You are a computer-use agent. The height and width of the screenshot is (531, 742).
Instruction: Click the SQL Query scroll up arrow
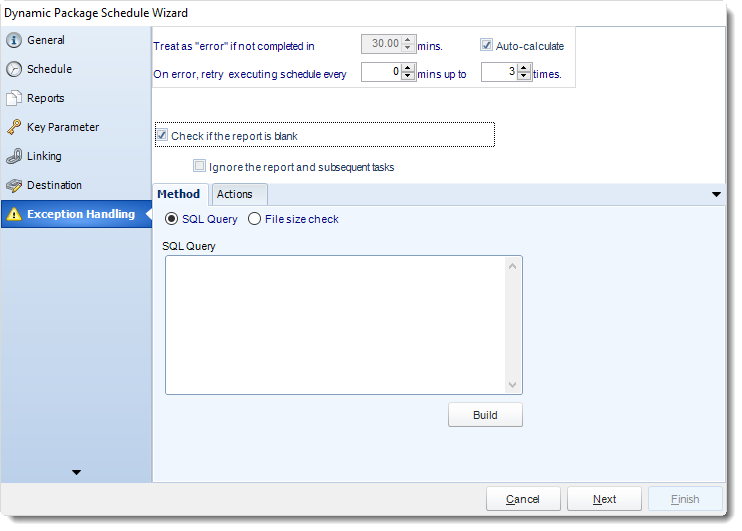512,266
